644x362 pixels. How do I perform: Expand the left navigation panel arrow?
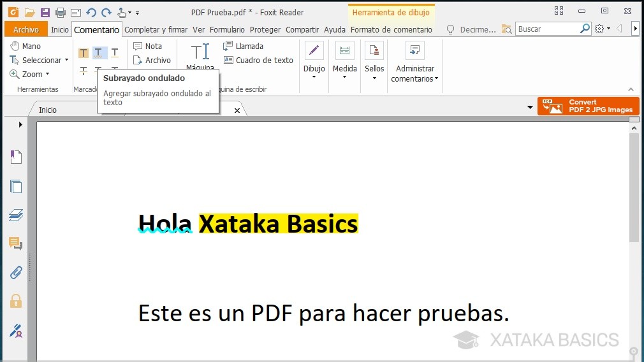pos(20,124)
